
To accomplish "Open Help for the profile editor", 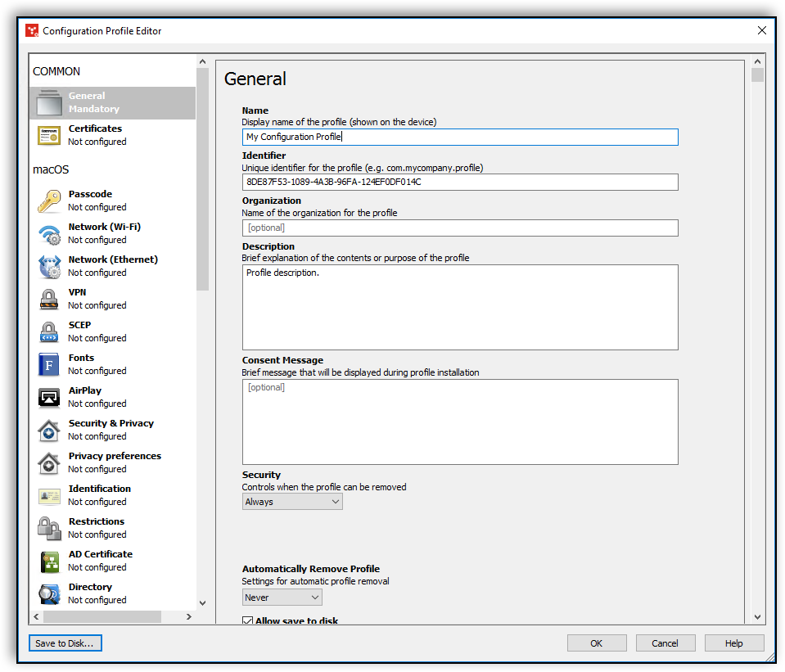I will point(734,643).
